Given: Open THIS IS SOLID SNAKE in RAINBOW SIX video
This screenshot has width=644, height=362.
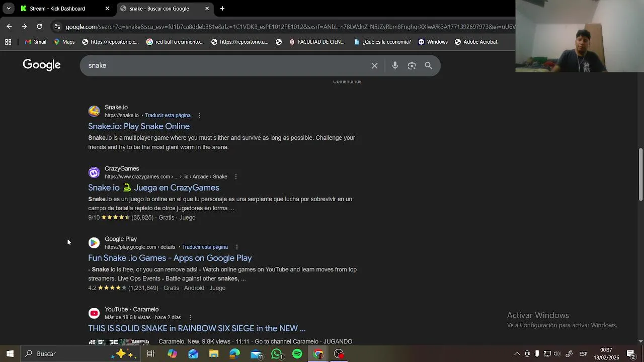Looking at the screenshot, I should [x=197, y=328].
